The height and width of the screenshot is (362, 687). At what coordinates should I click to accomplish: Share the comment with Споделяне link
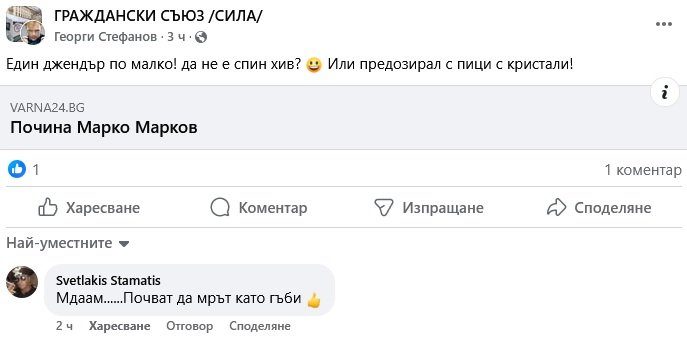pos(260,326)
